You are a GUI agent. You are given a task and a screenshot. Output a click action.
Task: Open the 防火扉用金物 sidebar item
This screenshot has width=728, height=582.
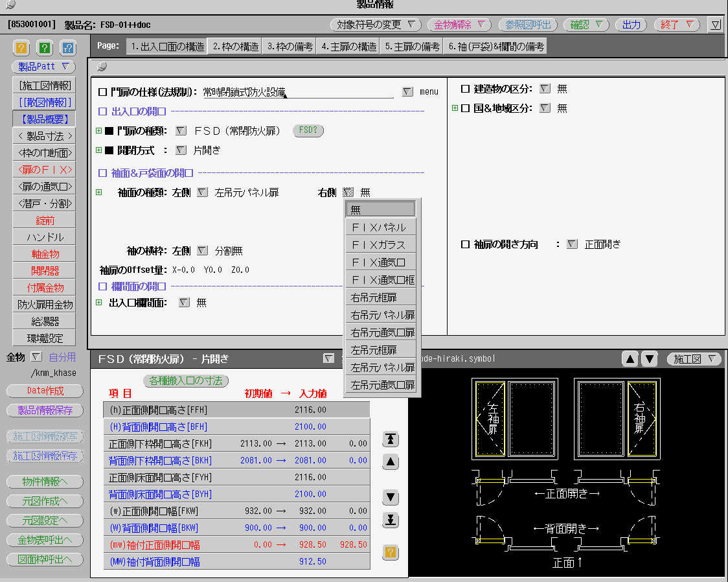pyautogui.click(x=45, y=305)
